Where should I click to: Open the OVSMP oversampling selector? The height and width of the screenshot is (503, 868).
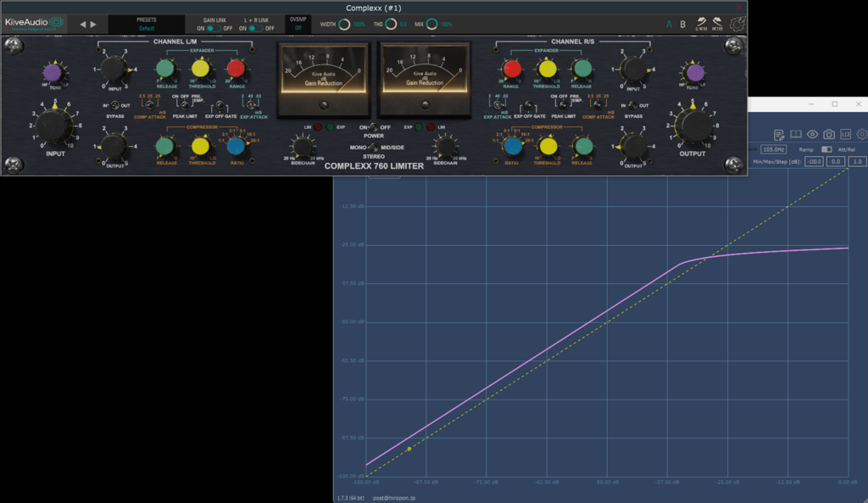[x=298, y=24]
